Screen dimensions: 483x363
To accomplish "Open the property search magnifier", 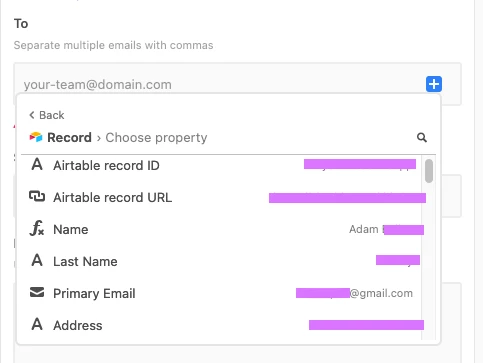I will (x=422, y=137).
